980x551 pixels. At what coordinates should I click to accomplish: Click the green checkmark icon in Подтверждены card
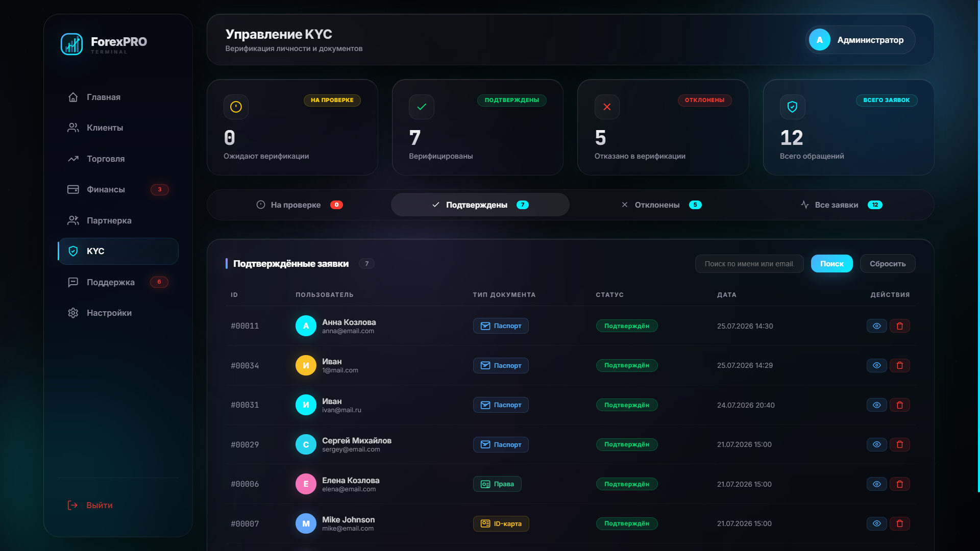click(422, 107)
